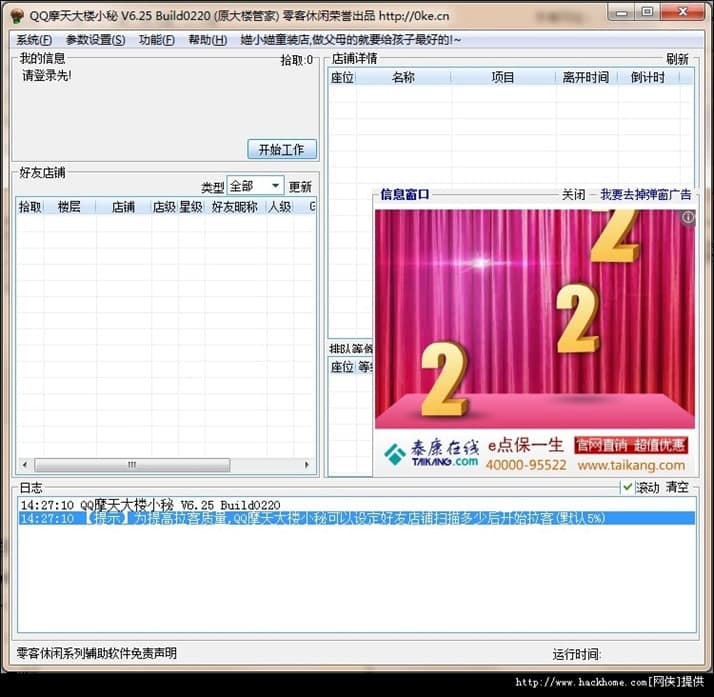Click the 项目 column header
This screenshot has width=714, height=697.
(503, 77)
